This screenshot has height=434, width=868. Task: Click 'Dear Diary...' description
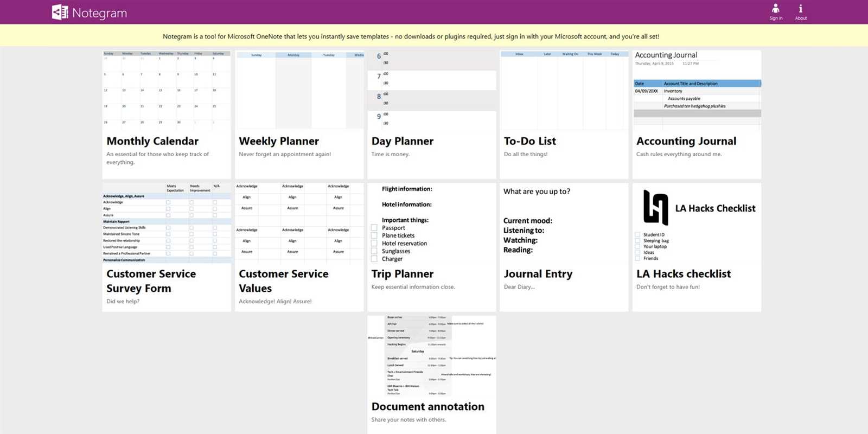click(x=519, y=287)
